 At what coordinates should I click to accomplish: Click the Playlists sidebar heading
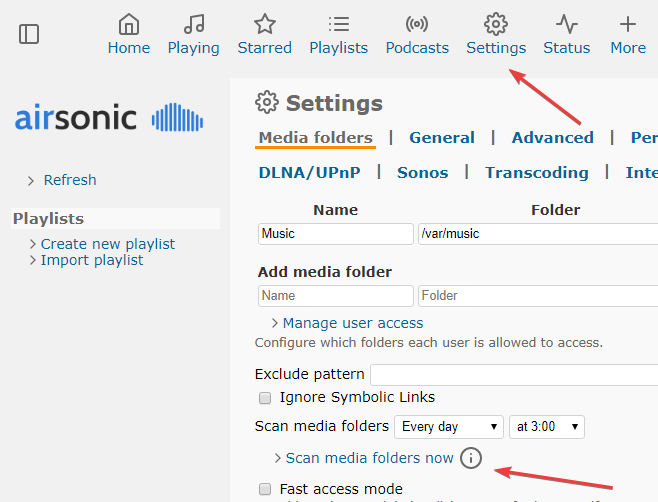click(x=48, y=219)
